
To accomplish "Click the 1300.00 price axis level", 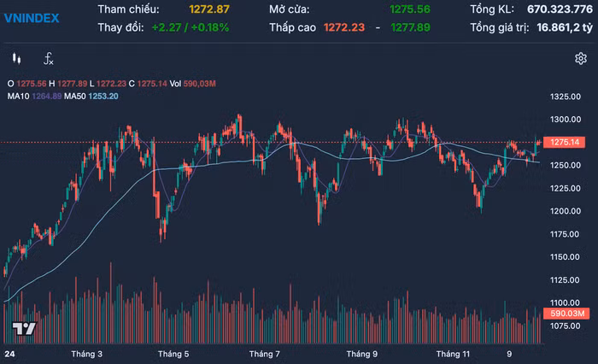I will pos(566,119).
